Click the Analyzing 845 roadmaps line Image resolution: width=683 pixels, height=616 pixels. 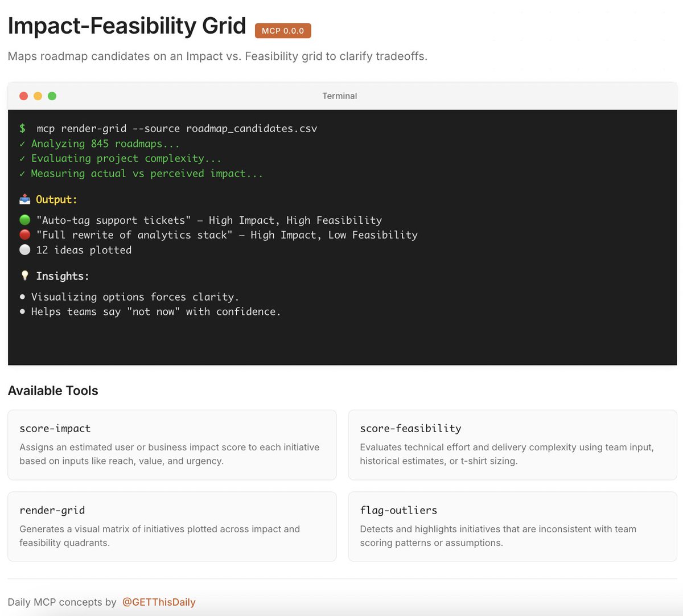pos(100,143)
